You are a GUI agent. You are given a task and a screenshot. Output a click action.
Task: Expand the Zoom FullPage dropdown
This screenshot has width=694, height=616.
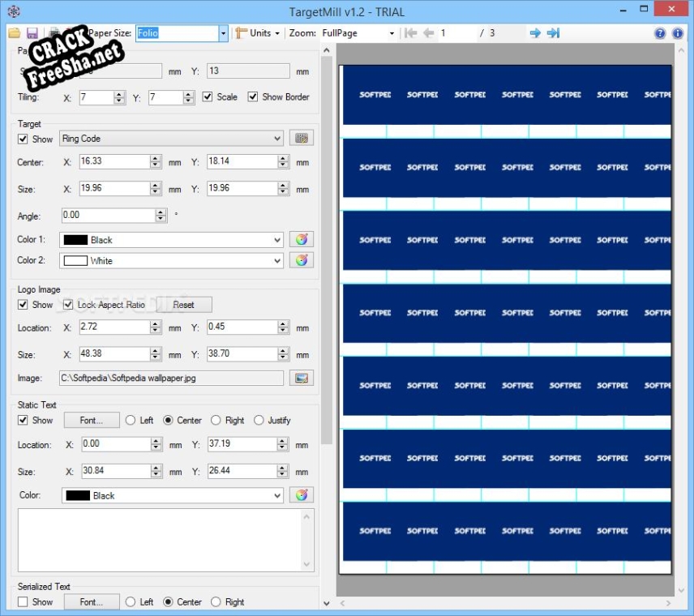[x=392, y=33]
